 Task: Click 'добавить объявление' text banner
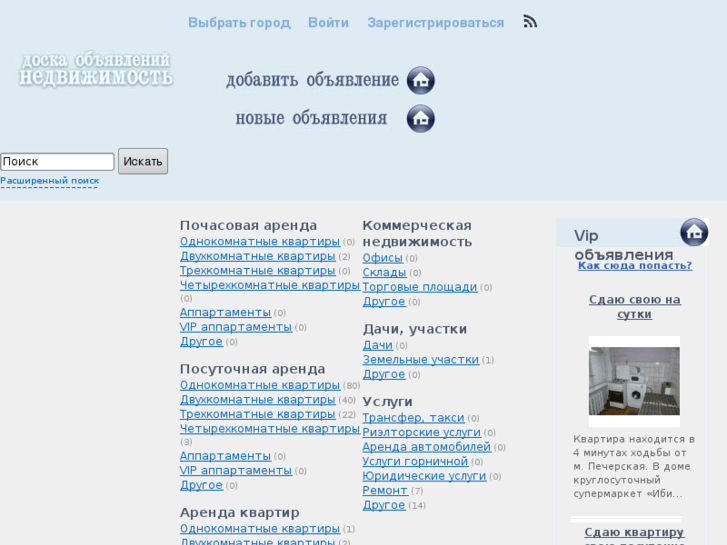(x=312, y=80)
